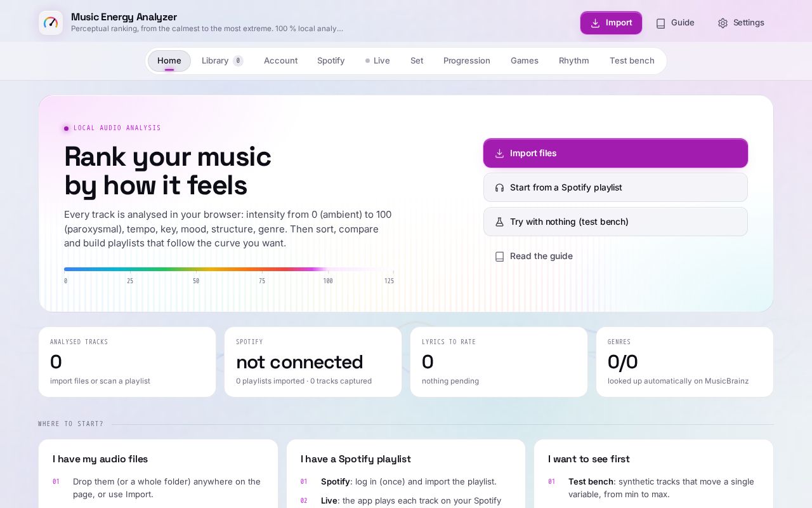This screenshot has width=812, height=508.
Task: Click the download icon in the Import files button
Action: tap(499, 153)
